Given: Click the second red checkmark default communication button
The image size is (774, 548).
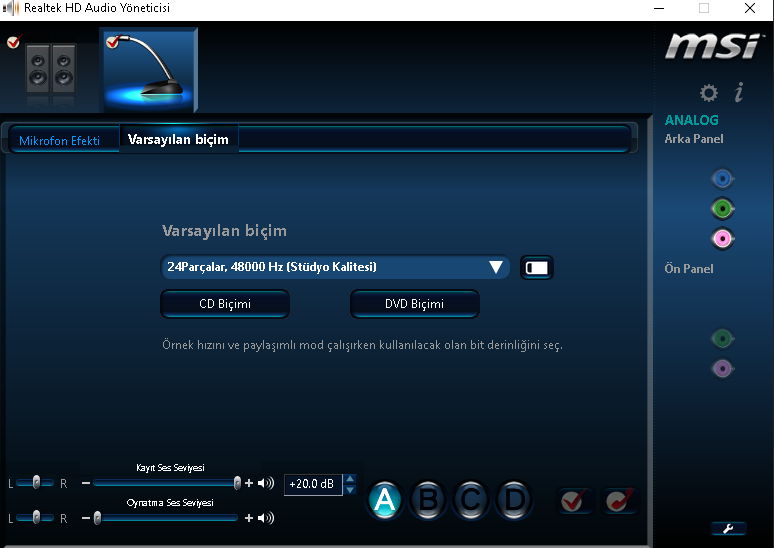Looking at the screenshot, I should tap(619, 501).
